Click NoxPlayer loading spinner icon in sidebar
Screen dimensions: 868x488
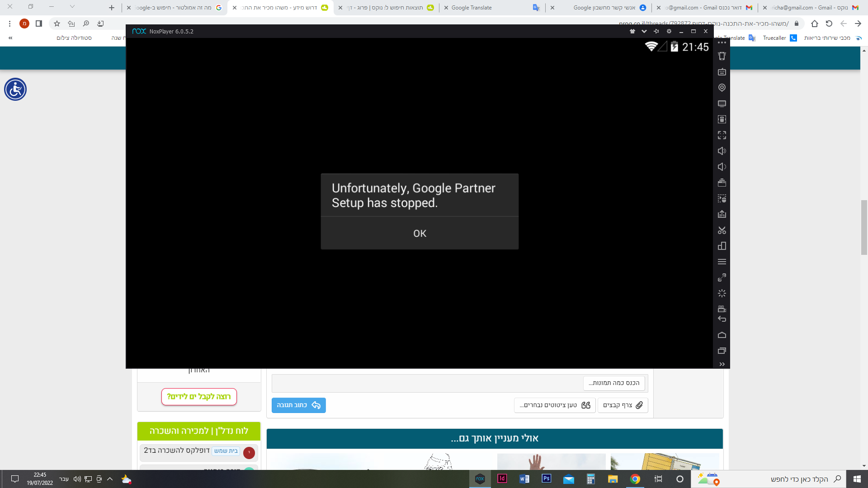click(722, 293)
